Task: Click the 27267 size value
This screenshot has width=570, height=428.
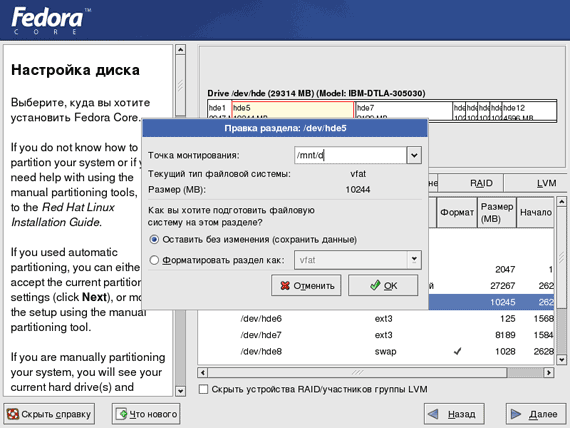Action: pos(502,285)
